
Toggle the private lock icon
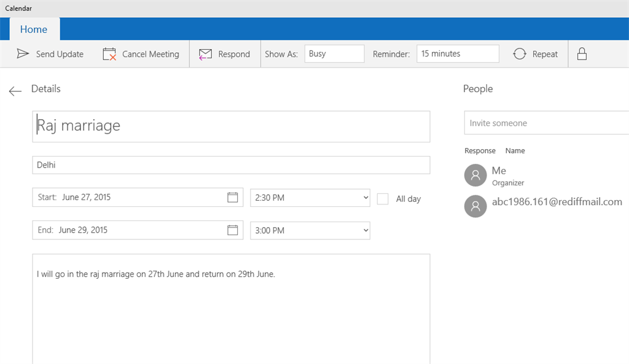tap(582, 54)
